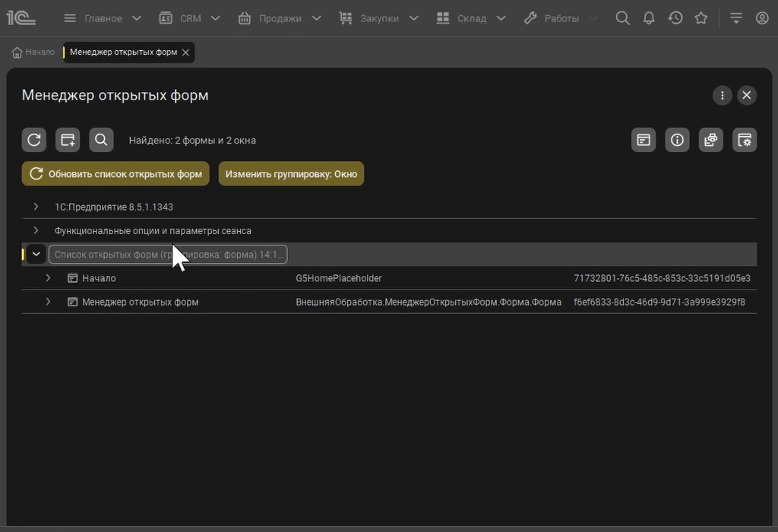Open the Закупки menu

[379, 18]
